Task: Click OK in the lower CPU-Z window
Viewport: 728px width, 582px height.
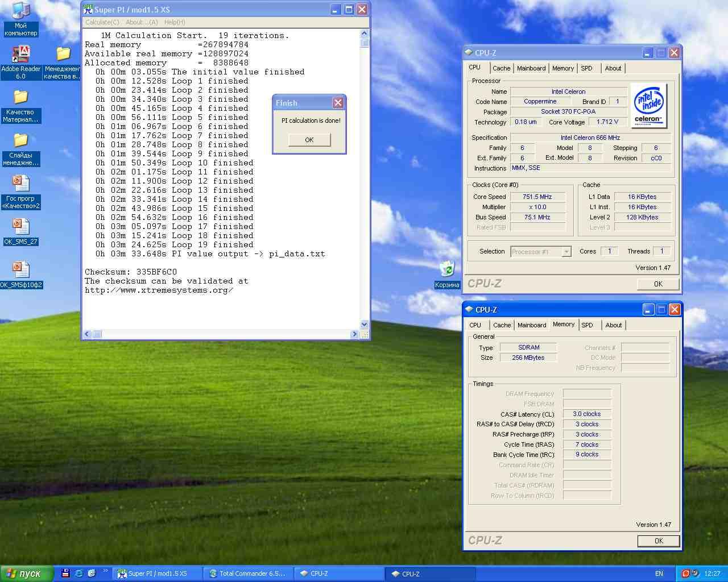Action: 659,541
